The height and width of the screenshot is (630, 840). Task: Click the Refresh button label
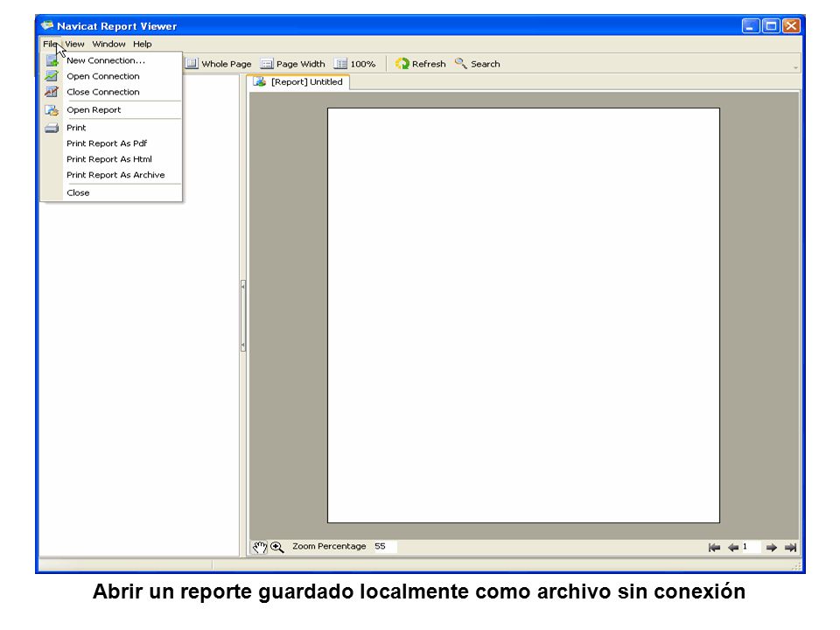[x=429, y=64]
